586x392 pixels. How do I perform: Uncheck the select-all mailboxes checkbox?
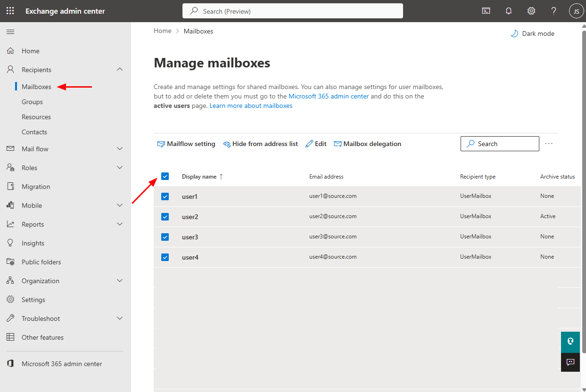pos(165,176)
